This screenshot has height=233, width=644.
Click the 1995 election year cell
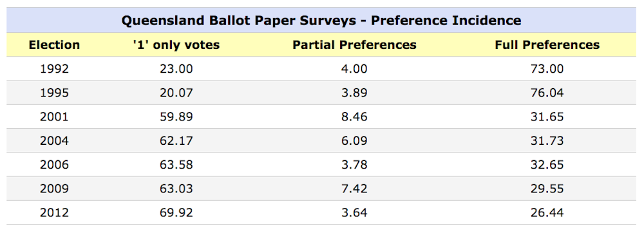[54, 93]
